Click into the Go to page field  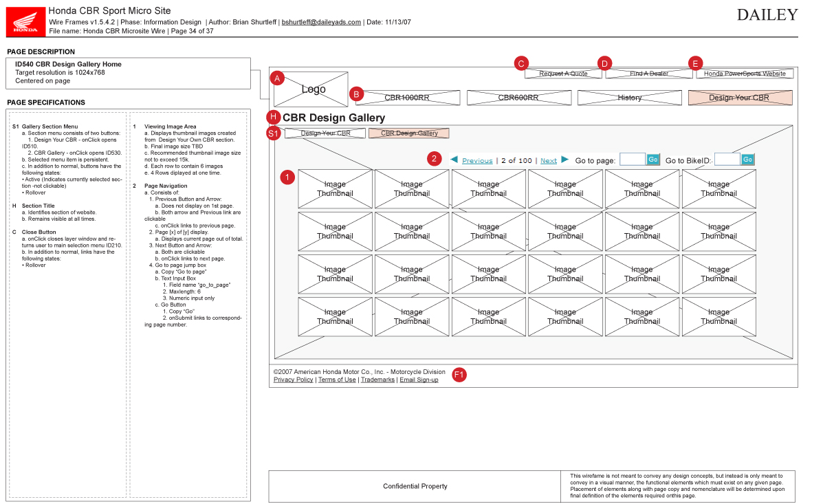[x=632, y=160]
